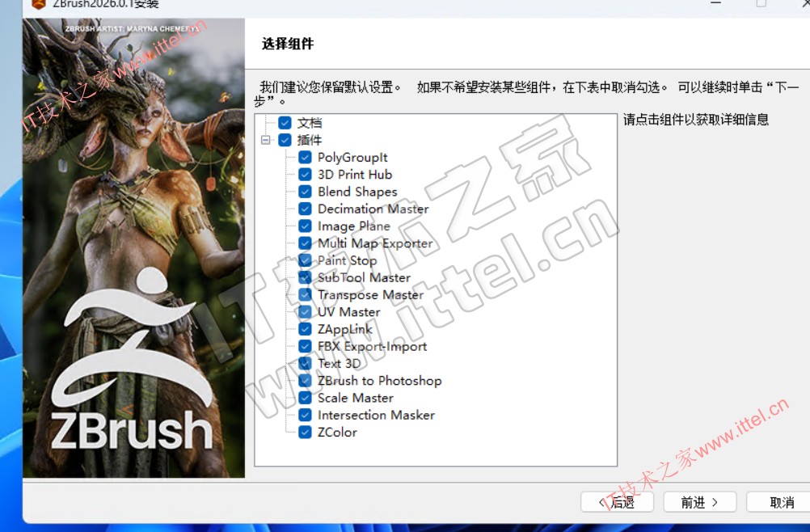Uncheck the Transpose Master plugin

pos(305,295)
